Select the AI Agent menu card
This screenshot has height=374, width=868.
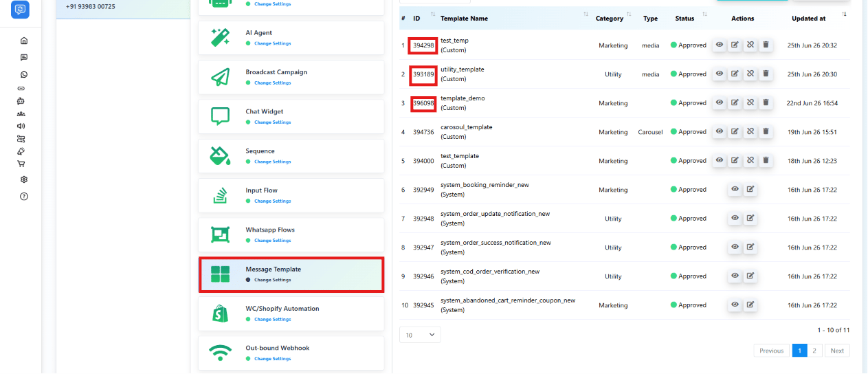click(291, 38)
